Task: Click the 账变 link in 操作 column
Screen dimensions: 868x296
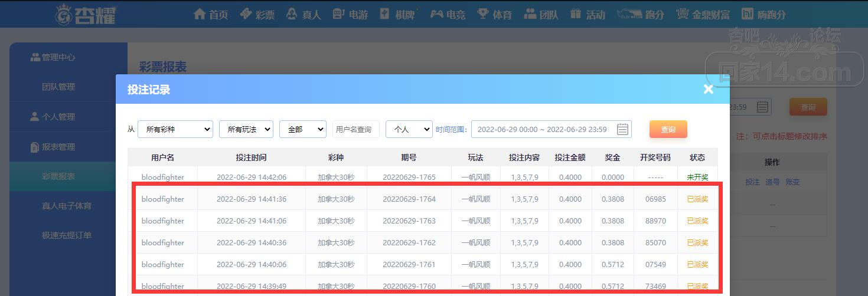Action: pos(792,182)
